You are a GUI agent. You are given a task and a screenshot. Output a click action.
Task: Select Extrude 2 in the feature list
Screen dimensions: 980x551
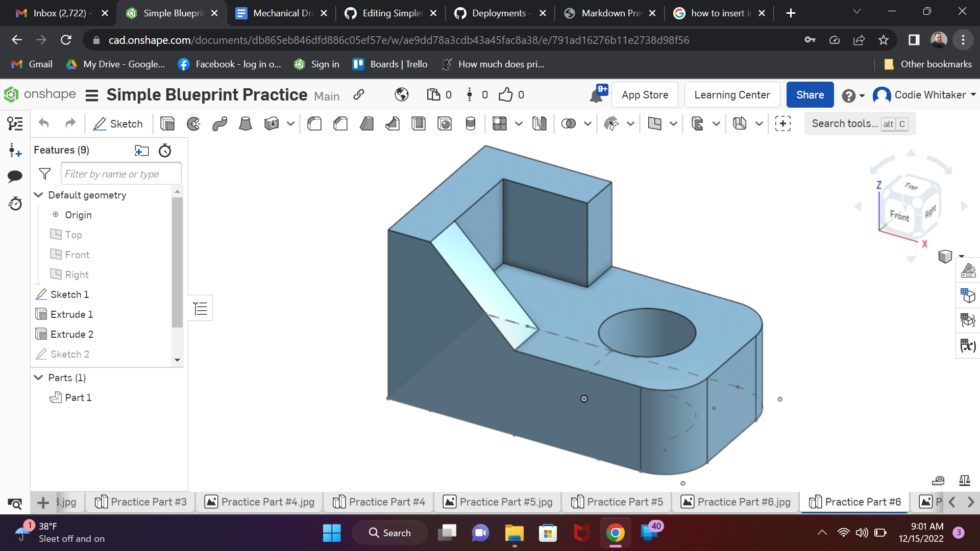click(x=72, y=334)
